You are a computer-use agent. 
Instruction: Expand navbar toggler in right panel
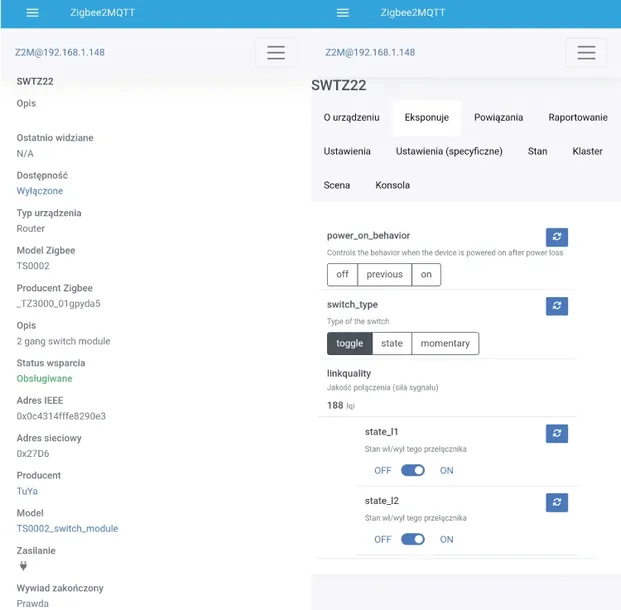coord(586,52)
